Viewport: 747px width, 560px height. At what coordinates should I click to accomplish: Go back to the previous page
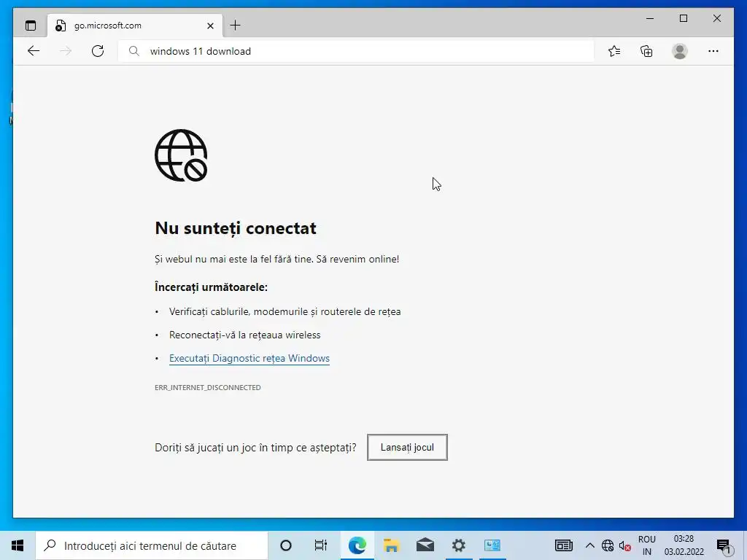pos(34,51)
